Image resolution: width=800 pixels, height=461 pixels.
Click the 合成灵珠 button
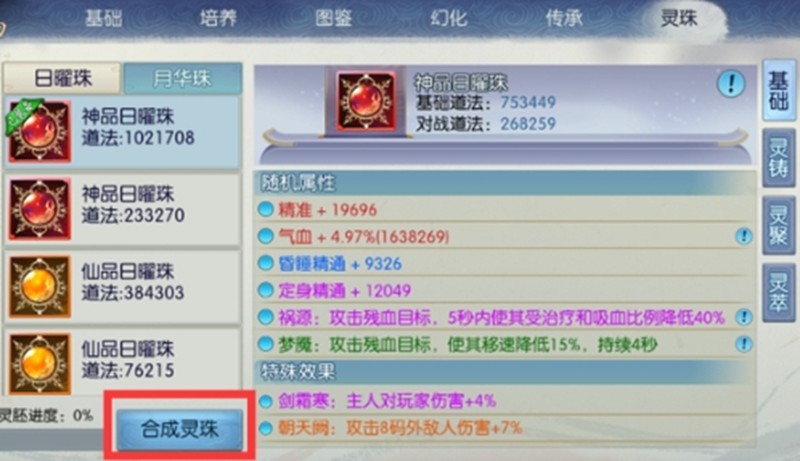point(180,429)
